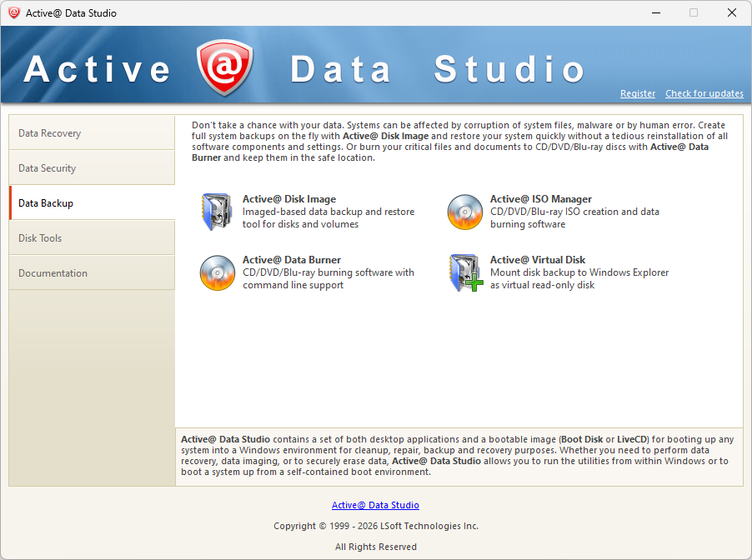This screenshot has height=560, width=752.
Task: Select the Data Backup tab
Action: coord(92,202)
